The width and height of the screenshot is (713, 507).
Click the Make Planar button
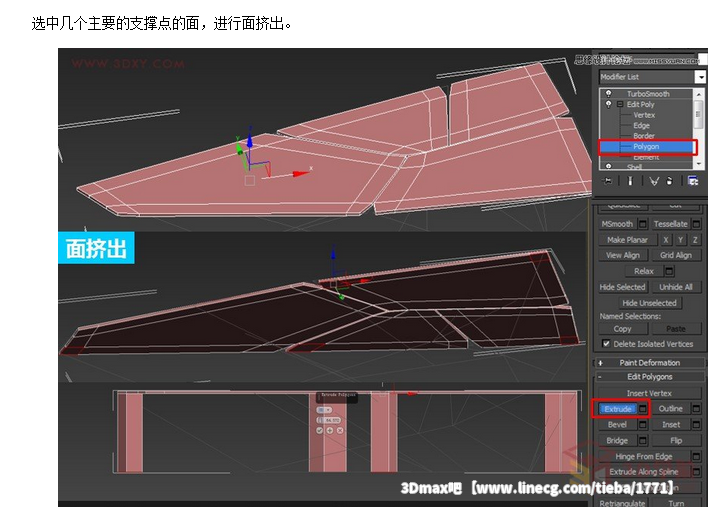coord(628,240)
